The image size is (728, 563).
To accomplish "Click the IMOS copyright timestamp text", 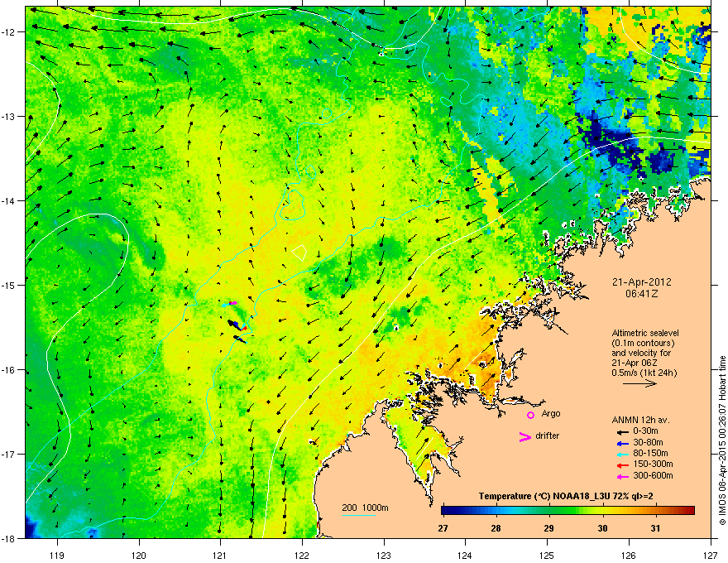I will coord(722,440).
